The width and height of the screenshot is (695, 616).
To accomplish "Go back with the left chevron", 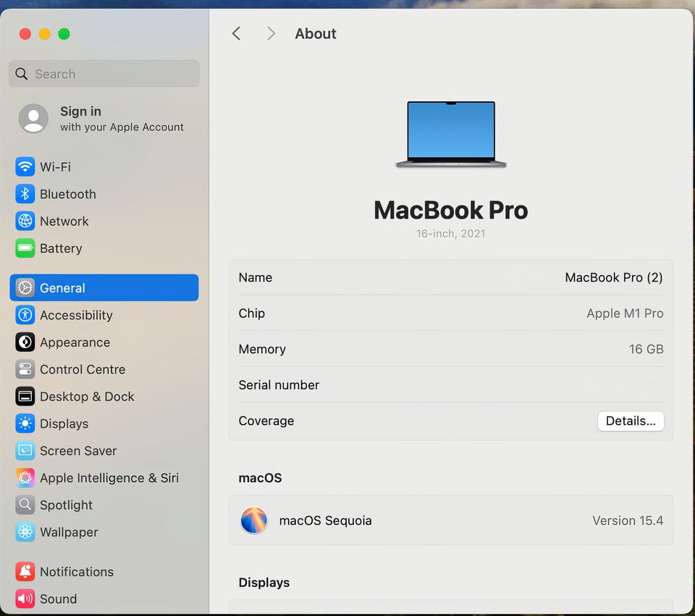I will click(x=237, y=33).
